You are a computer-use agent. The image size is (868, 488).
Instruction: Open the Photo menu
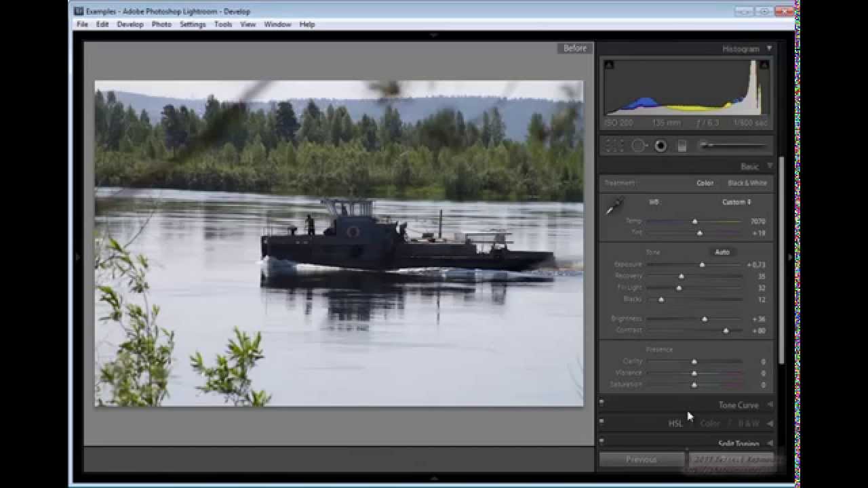click(161, 24)
